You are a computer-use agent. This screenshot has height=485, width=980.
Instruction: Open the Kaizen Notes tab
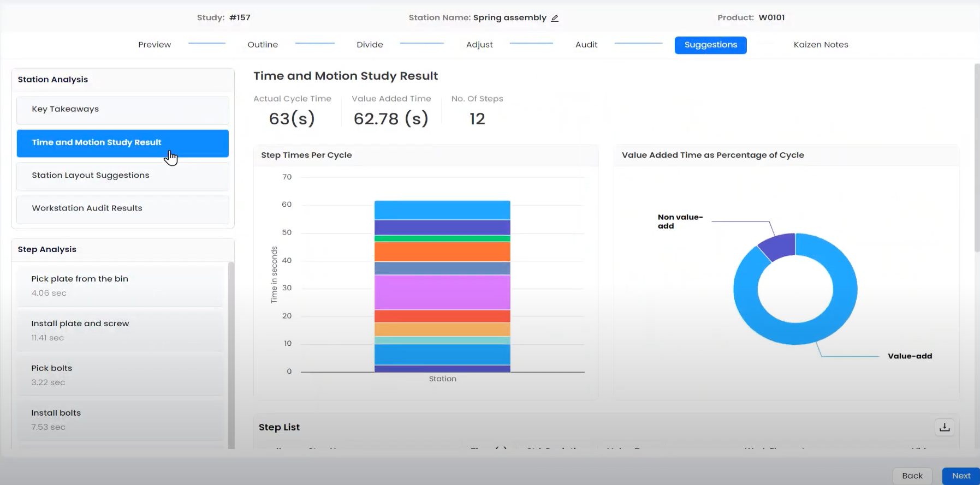[x=821, y=45]
